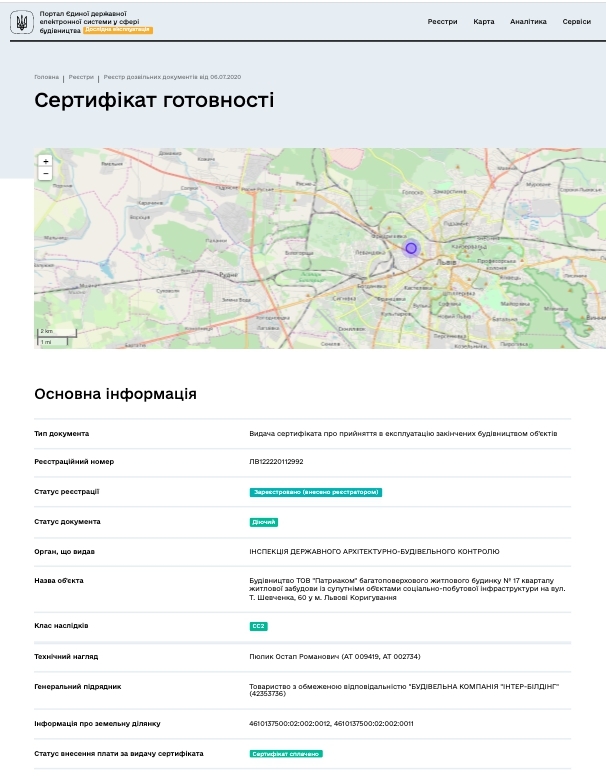Viewport: 606px width, 777px height.
Task: Click the Львів city label on map
Action: tap(445, 262)
